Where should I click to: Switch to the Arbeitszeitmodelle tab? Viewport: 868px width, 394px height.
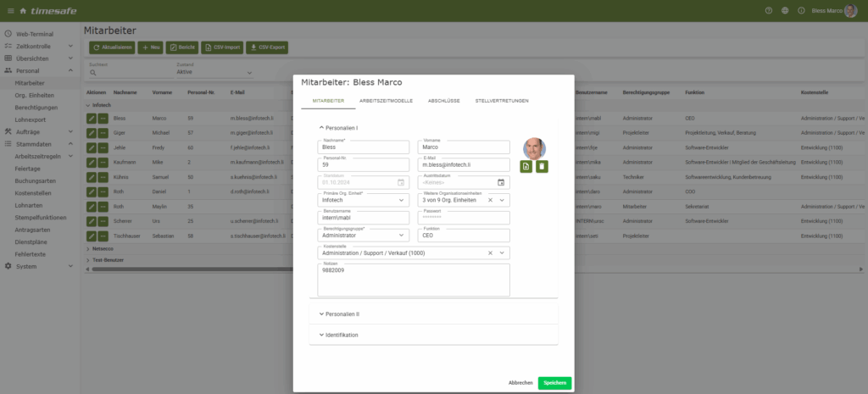tap(386, 101)
